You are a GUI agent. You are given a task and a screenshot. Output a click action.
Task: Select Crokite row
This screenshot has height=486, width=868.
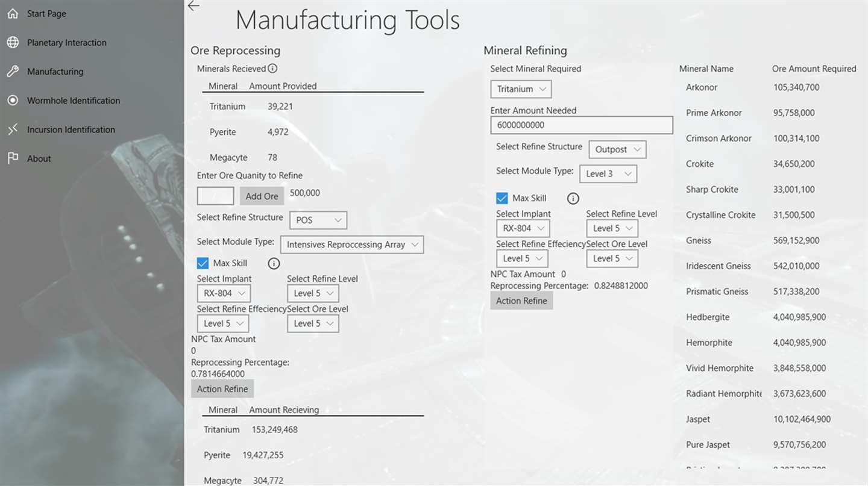772,164
